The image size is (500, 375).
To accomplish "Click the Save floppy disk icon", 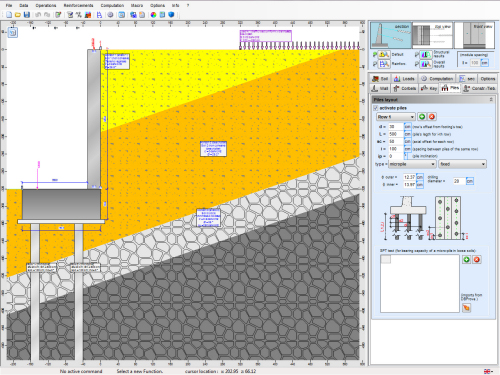I will pyautogui.click(x=27, y=15).
